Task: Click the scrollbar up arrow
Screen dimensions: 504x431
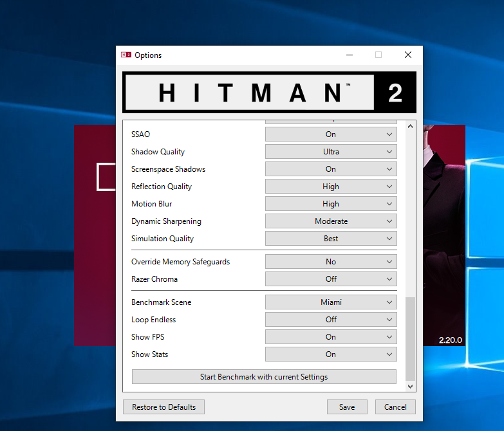Action: coord(410,126)
